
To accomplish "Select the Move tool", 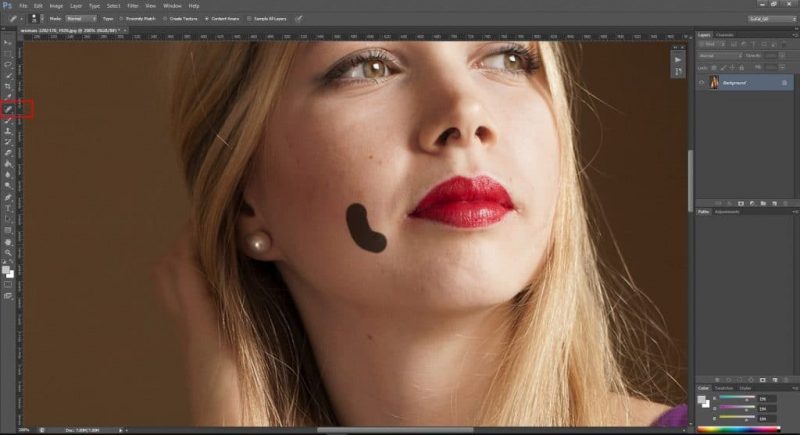I will (x=8, y=43).
